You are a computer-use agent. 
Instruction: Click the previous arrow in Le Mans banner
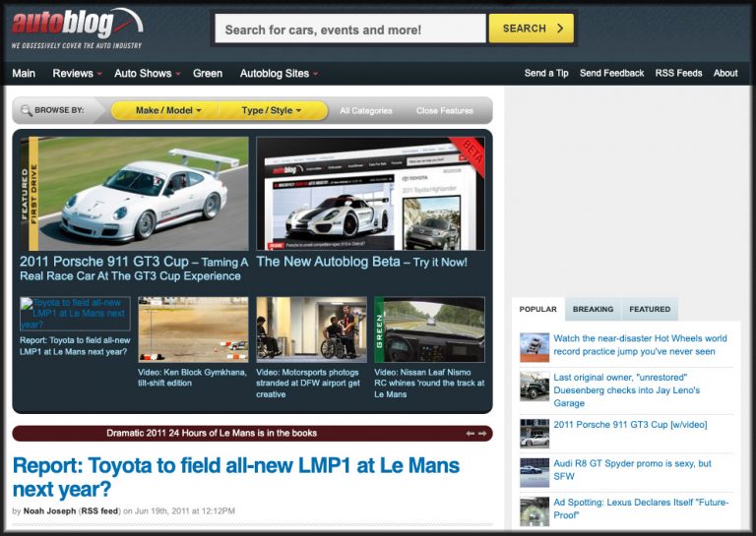pyautogui.click(x=471, y=434)
